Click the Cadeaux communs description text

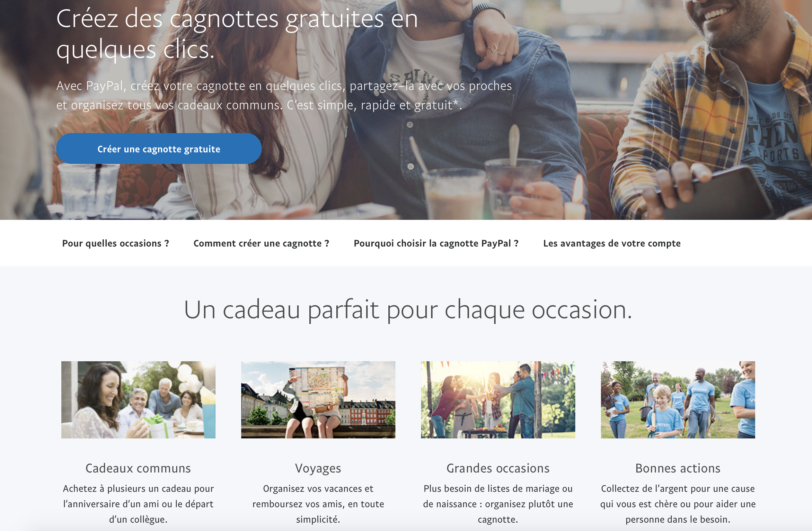[138, 504]
